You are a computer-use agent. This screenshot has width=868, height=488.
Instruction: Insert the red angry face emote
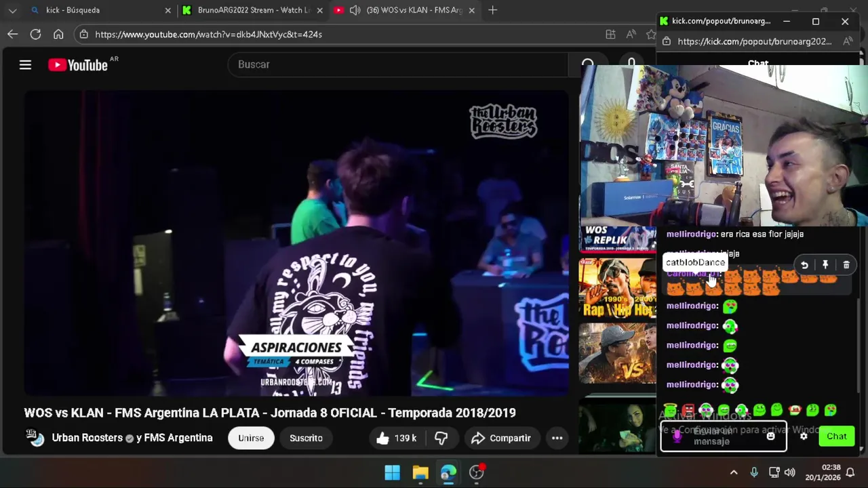coord(688,410)
